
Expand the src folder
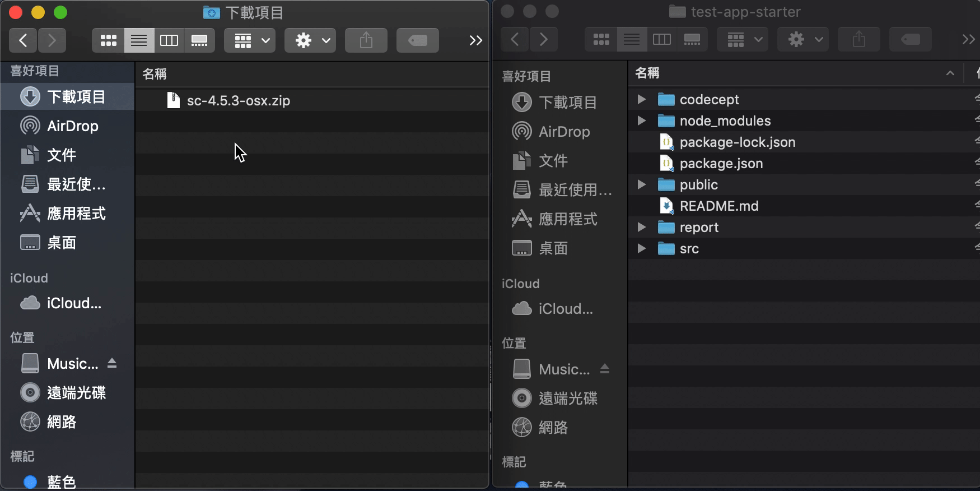642,248
